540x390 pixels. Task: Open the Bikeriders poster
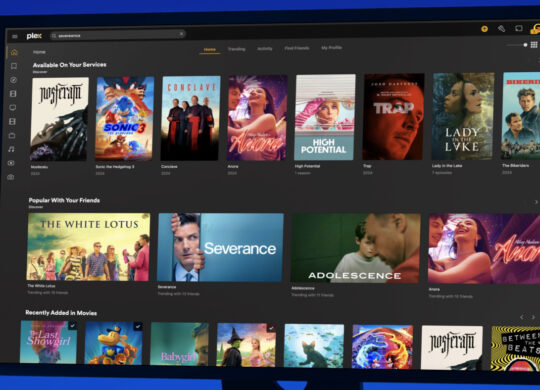coord(521,116)
